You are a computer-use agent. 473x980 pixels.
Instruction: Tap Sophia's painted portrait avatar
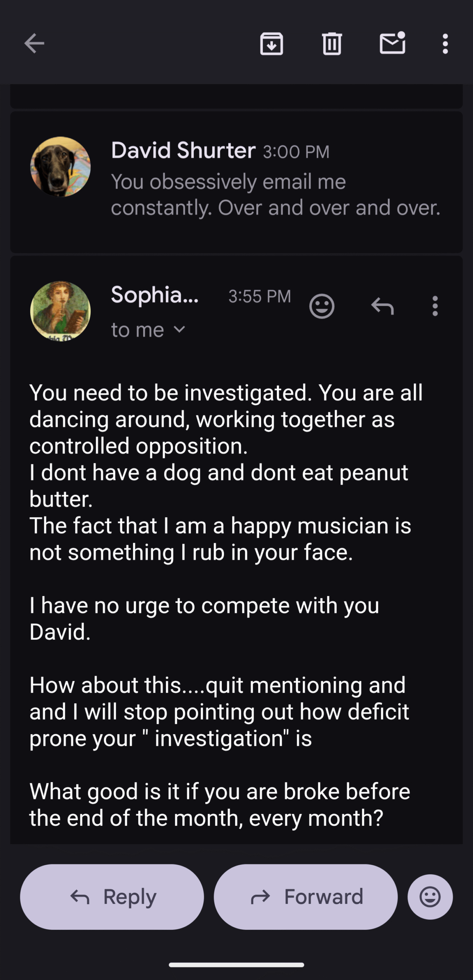[61, 311]
